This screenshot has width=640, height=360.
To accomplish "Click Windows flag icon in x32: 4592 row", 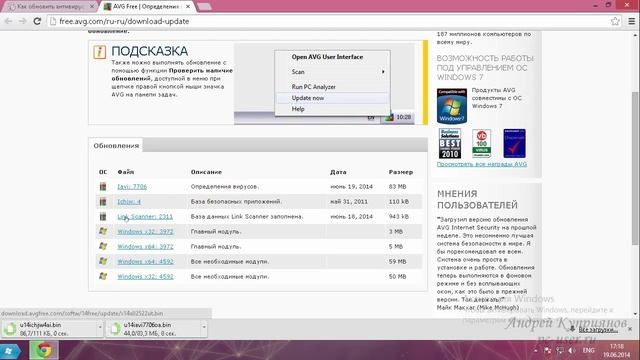I will pyautogui.click(x=103, y=277).
